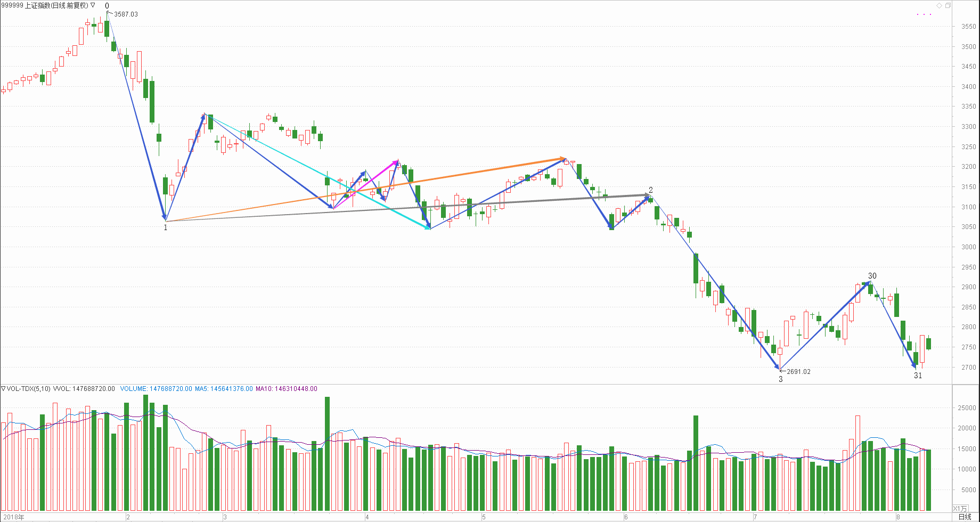
Task: Click the magenta arrowhead on trend line
Action: tap(396, 162)
